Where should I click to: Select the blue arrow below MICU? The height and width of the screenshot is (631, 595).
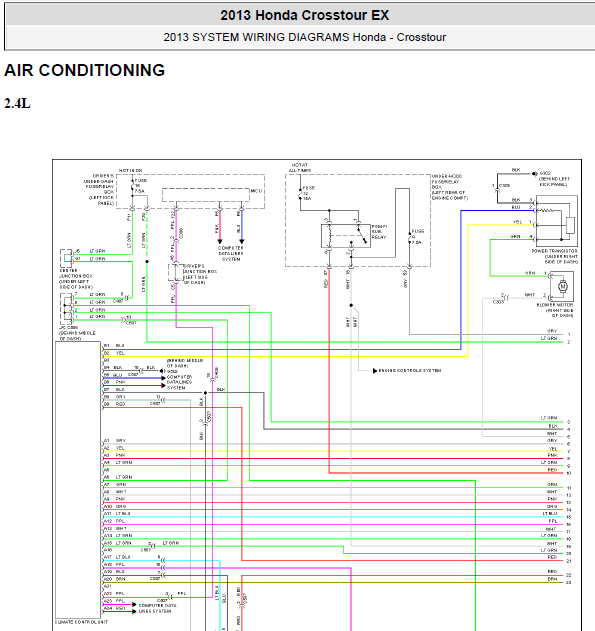[242, 241]
